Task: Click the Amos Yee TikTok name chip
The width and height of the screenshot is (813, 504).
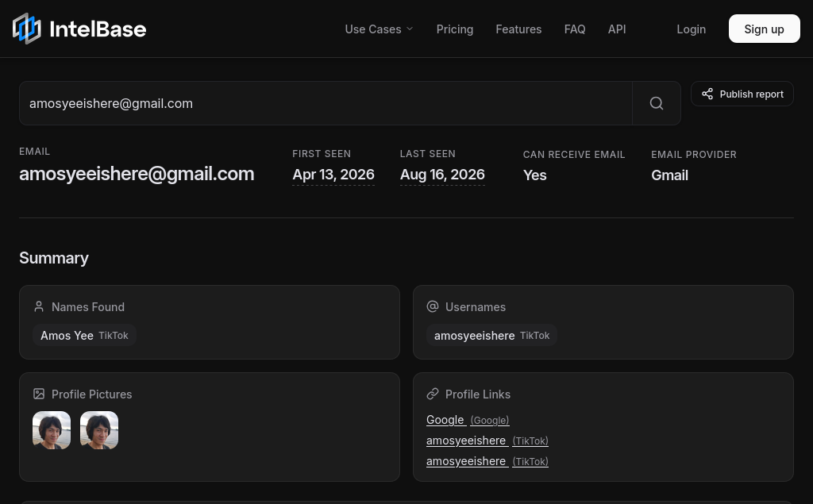Action: click(x=84, y=336)
